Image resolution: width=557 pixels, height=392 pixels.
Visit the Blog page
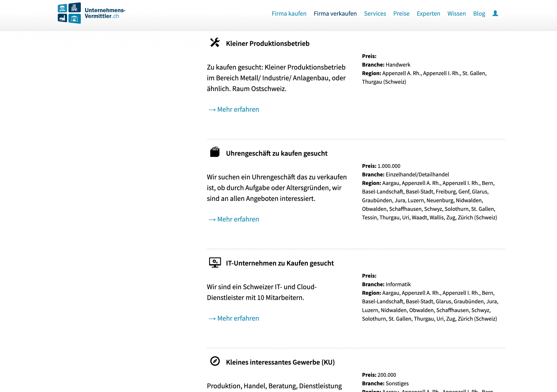(x=479, y=14)
